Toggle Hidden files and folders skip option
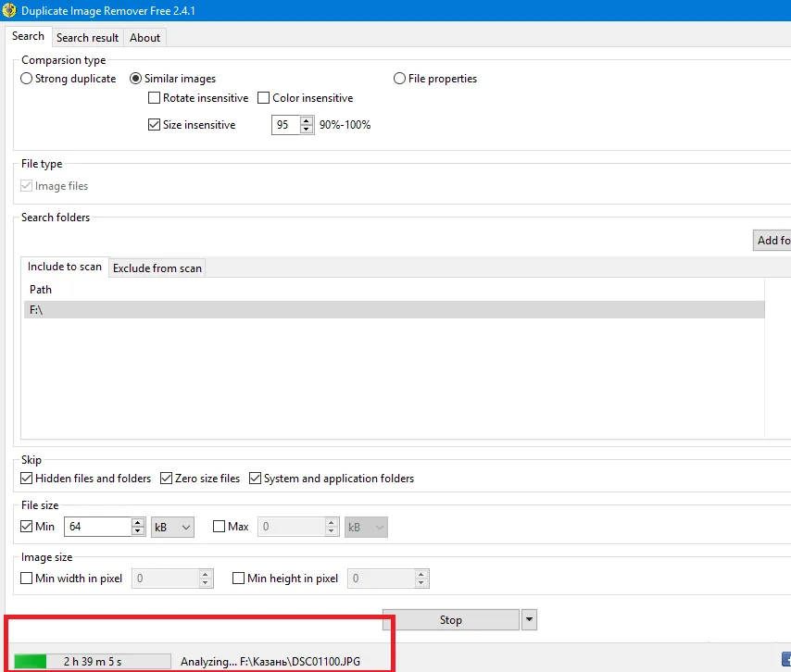791x672 pixels. (27, 479)
